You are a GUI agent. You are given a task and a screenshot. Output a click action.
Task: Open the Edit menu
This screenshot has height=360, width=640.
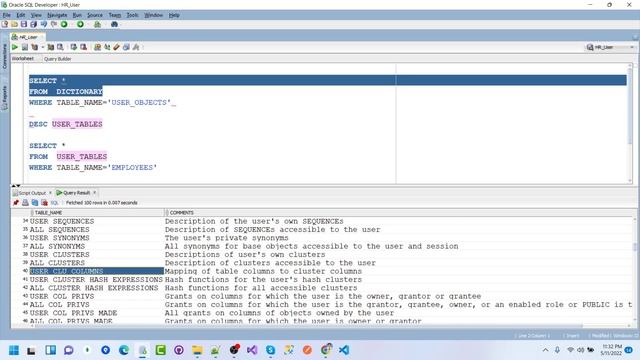21,15
